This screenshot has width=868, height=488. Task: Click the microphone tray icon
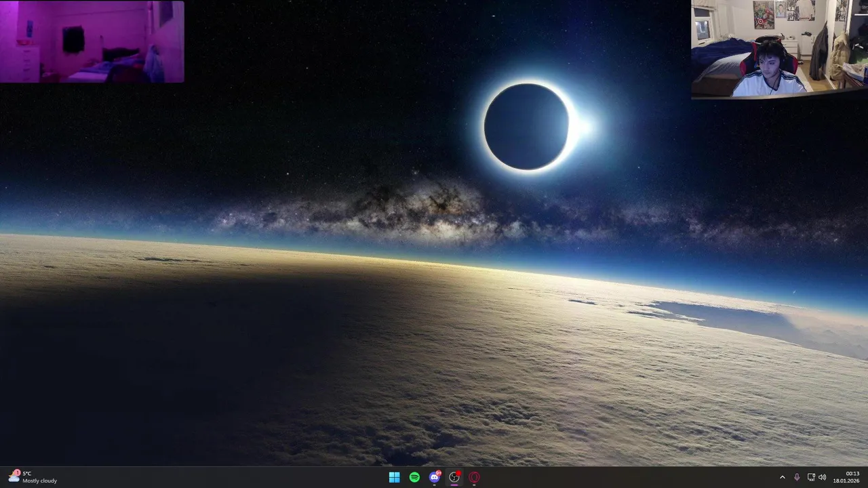797,477
